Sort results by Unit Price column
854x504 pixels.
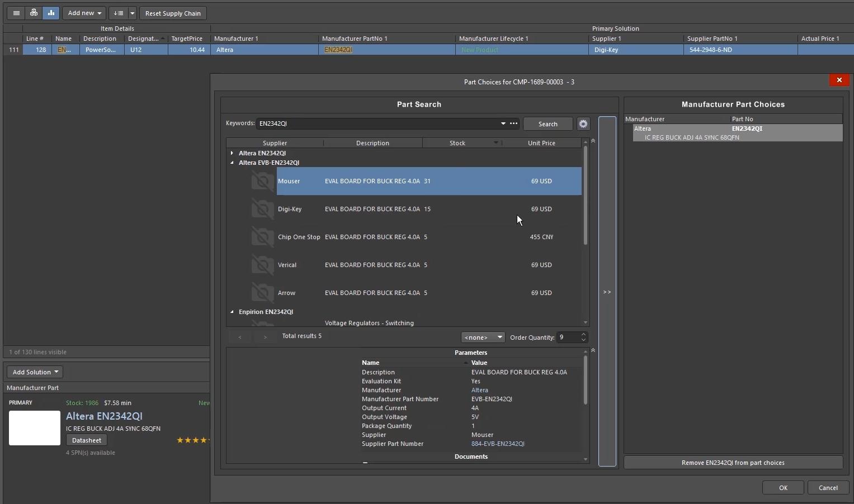(541, 143)
